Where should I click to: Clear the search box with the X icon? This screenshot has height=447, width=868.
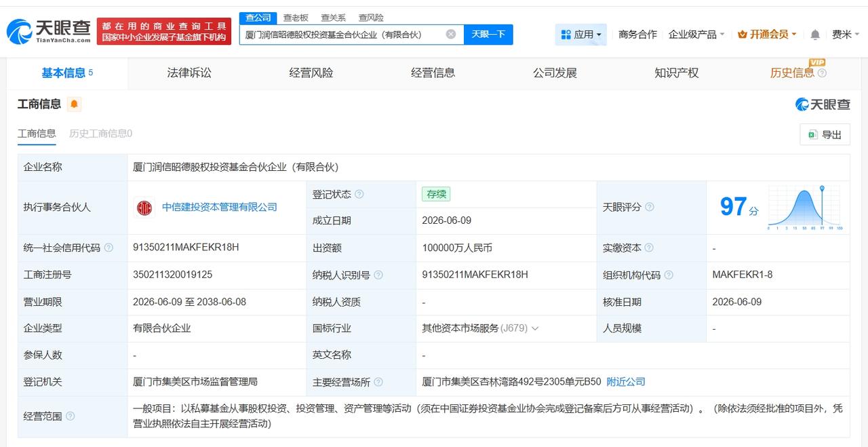click(451, 34)
